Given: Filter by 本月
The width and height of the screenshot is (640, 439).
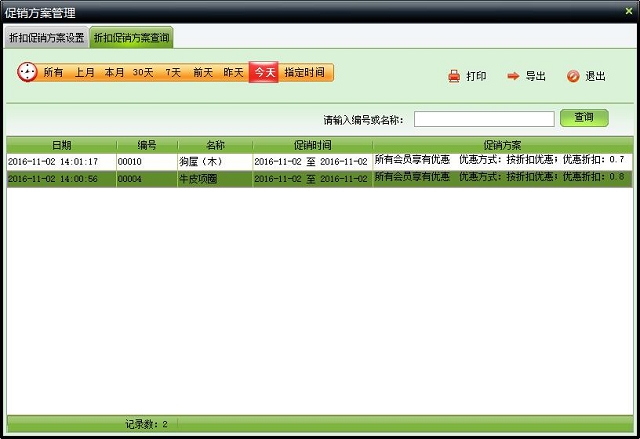Looking at the screenshot, I should (x=114, y=73).
